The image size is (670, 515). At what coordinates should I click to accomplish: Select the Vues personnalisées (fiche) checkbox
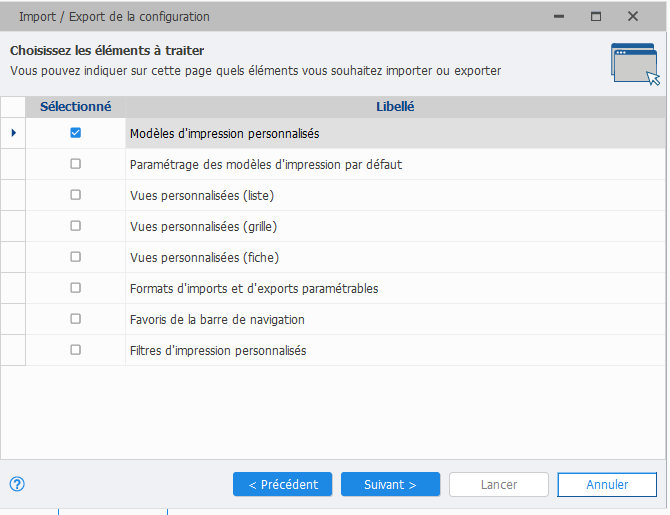click(x=76, y=257)
